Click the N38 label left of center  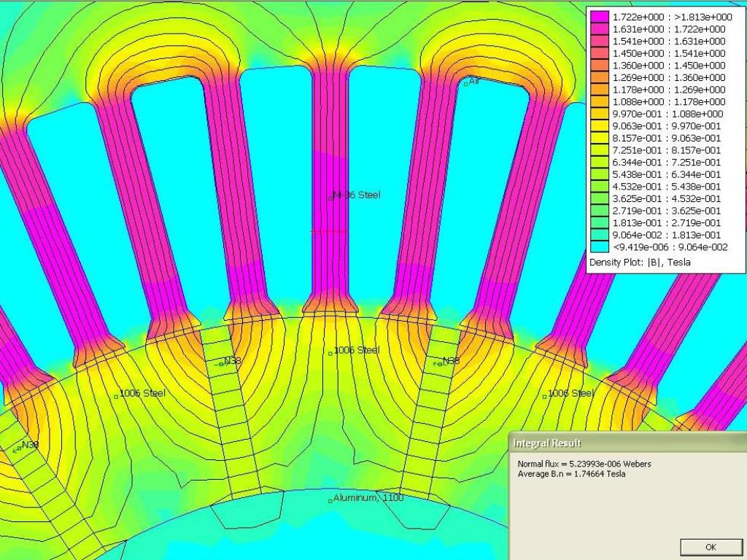click(x=221, y=362)
